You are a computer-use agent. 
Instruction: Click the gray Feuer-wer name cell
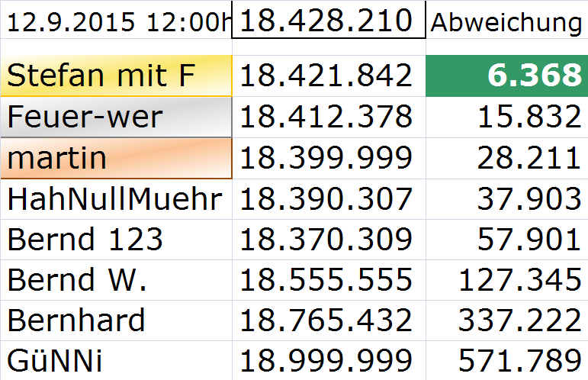coord(116,118)
